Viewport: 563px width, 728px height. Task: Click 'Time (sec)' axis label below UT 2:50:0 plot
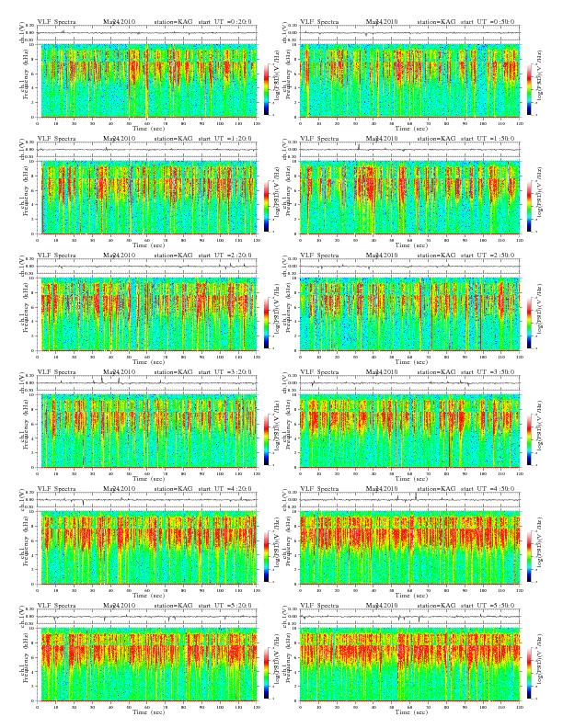411,361
